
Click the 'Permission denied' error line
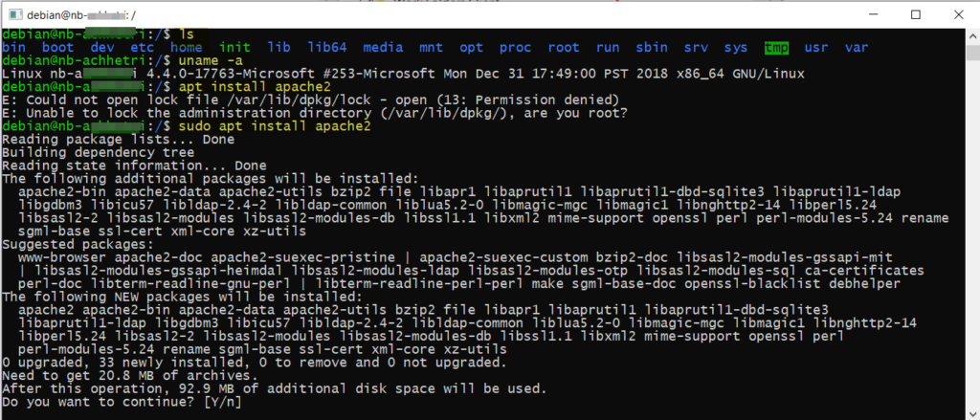[x=310, y=100]
